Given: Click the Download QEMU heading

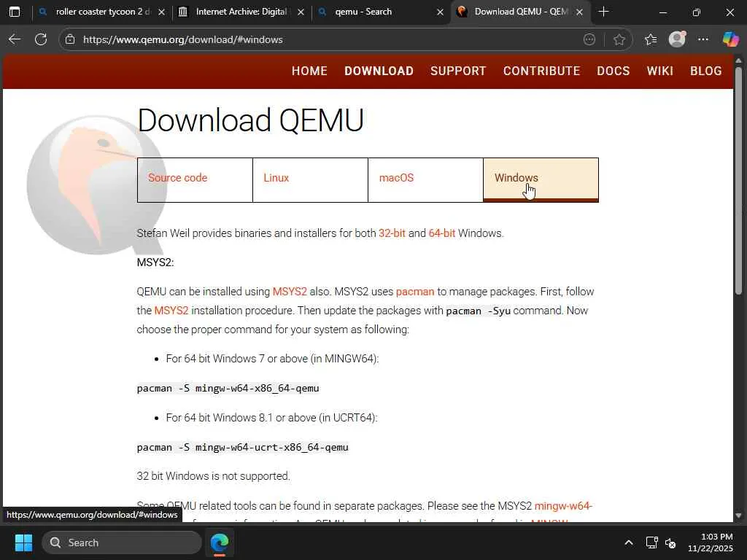Looking at the screenshot, I should pyautogui.click(x=251, y=120).
